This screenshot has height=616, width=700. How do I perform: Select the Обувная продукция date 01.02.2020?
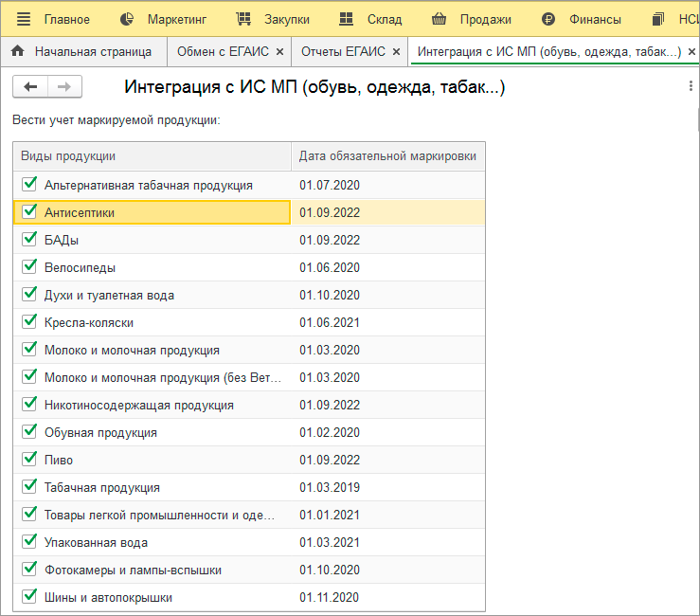pyautogui.click(x=387, y=432)
